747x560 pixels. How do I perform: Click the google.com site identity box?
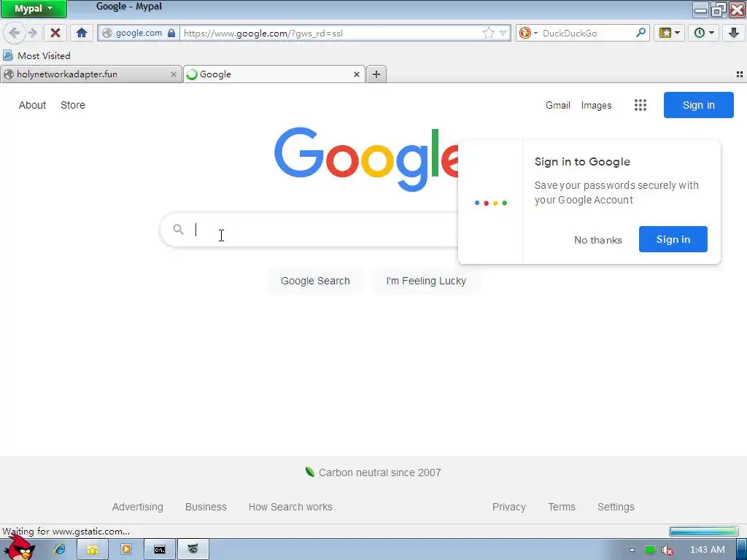139,33
